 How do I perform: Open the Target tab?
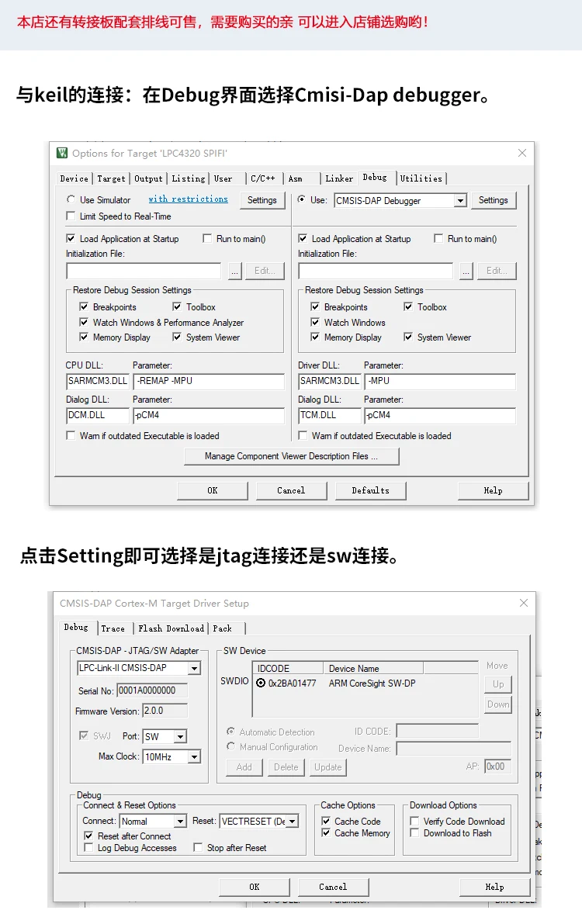[x=111, y=178]
